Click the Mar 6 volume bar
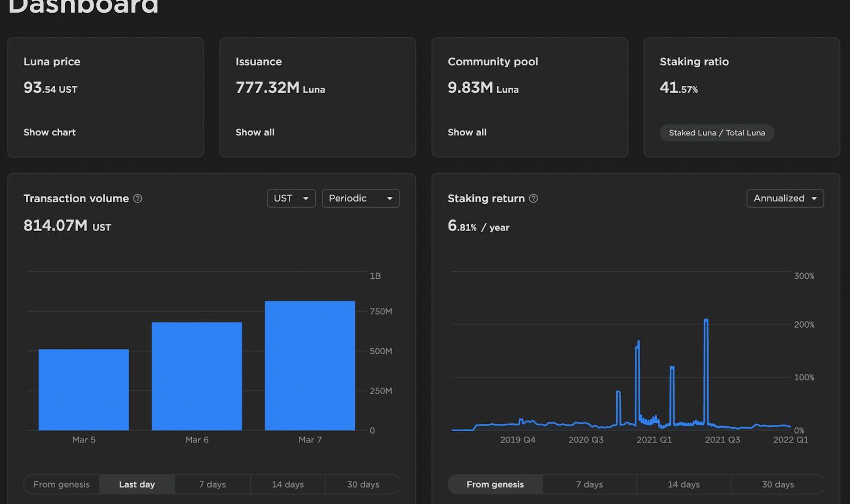850x504 pixels. [197, 376]
